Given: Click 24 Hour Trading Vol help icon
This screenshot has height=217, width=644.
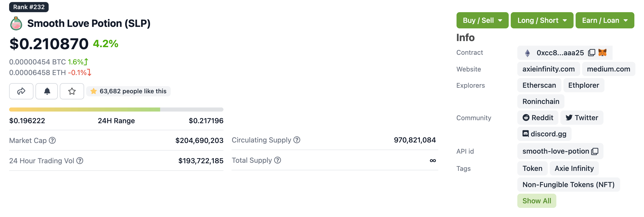Looking at the screenshot, I should (80, 161).
